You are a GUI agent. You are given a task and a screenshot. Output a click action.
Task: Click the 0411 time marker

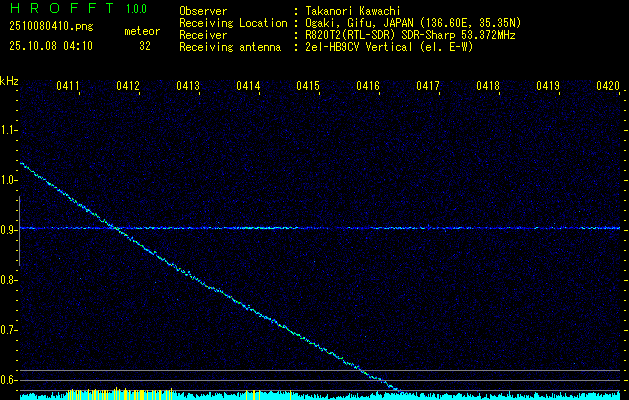(x=68, y=87)
